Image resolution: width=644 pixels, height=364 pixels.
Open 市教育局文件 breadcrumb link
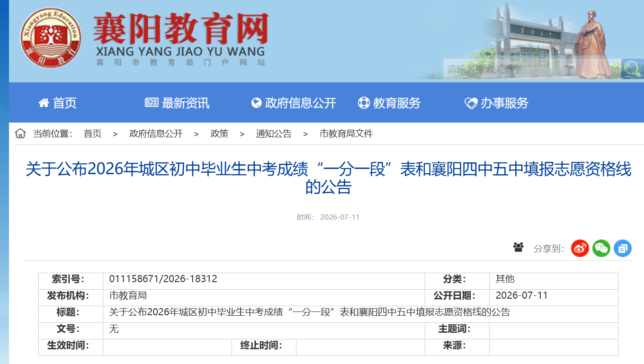click(346, 134)
